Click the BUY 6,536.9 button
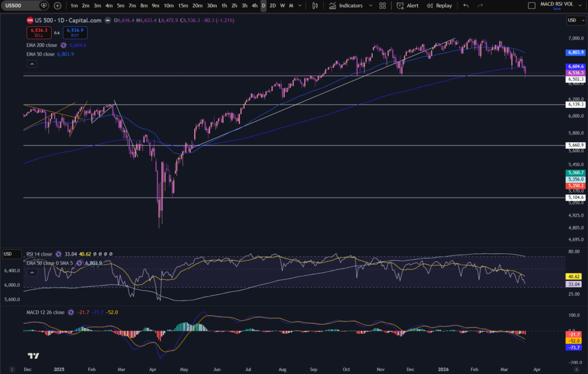Image resolution: width=588 pixels, height=374 pixels. pos(75,33)
